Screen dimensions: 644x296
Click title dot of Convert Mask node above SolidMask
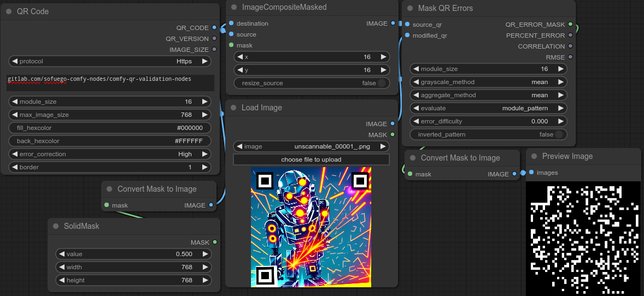109,189
